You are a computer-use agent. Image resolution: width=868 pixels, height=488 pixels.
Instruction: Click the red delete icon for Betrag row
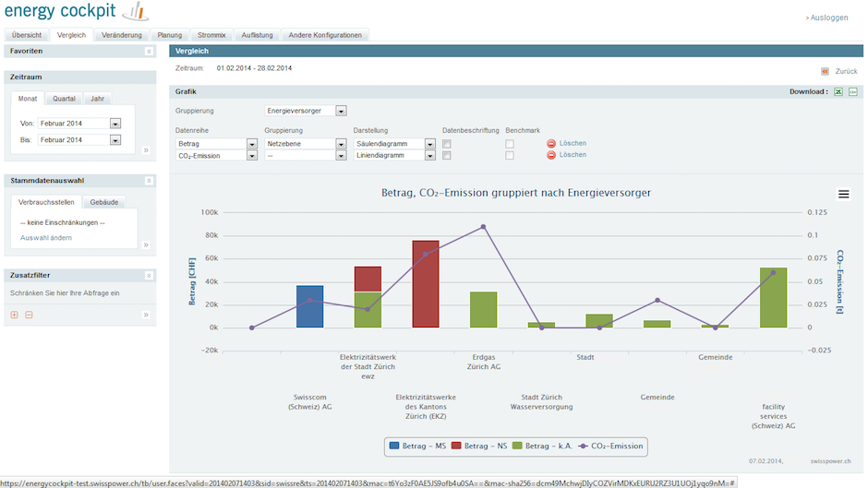click(551, 143)
